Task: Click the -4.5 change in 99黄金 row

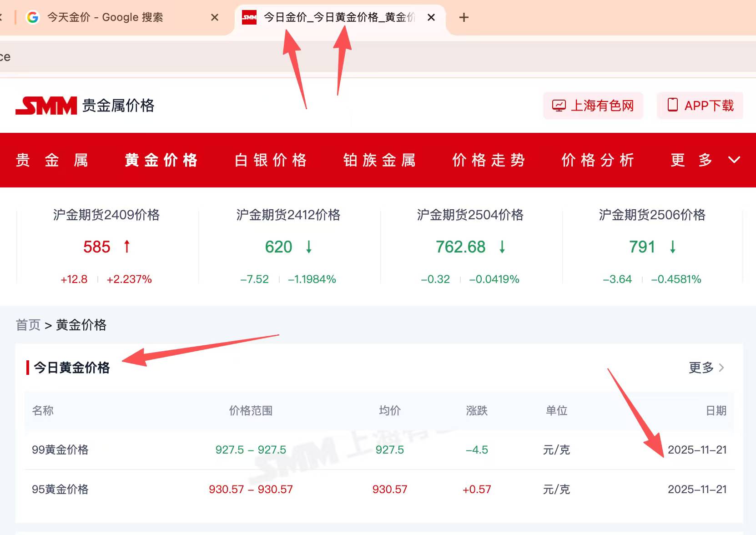Action: pyautogui.click(x=477, y=450)
